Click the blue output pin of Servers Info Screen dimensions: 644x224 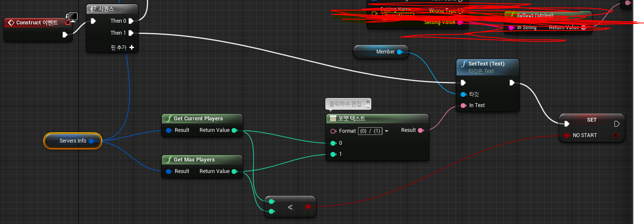point(91,141)
